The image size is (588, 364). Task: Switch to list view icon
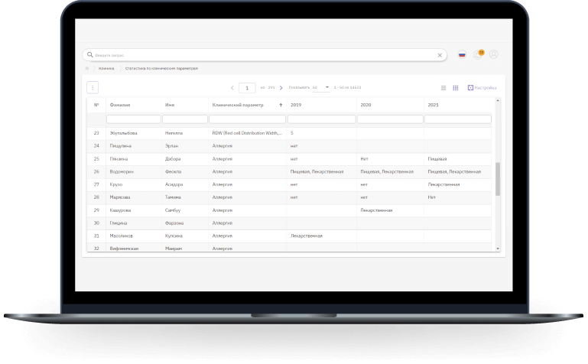point(443,88)
